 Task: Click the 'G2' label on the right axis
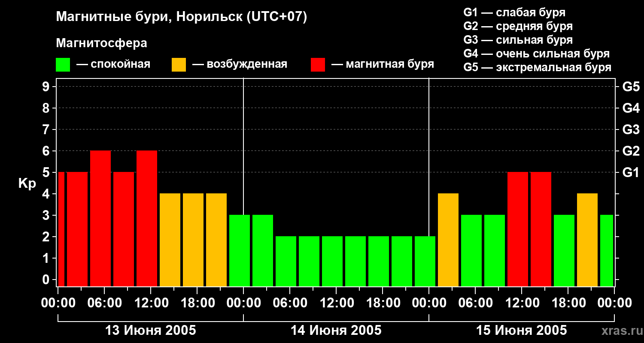631,151
